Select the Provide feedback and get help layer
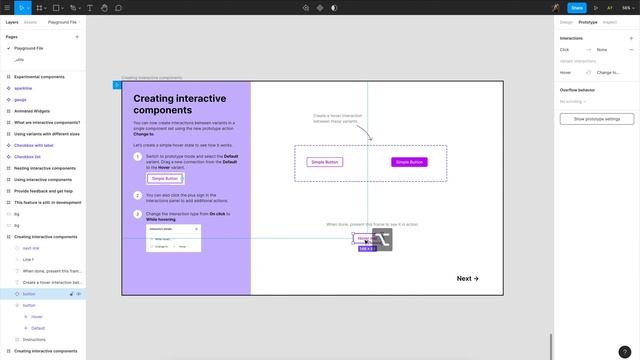This screenshot has width=640, height=360. click(x=43, y=191)
